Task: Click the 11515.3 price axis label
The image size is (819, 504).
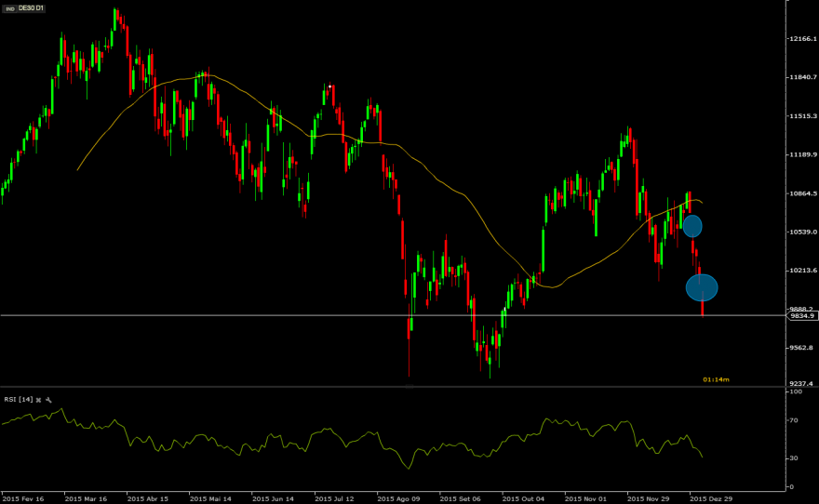Action: [x=803, y=116]
